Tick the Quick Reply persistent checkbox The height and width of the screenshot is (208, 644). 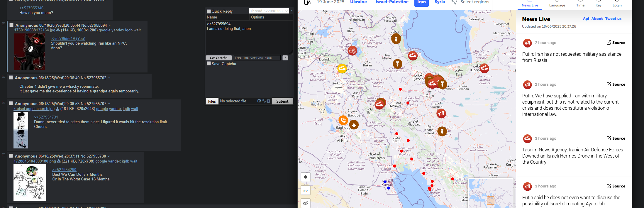[x=209, y=11]
